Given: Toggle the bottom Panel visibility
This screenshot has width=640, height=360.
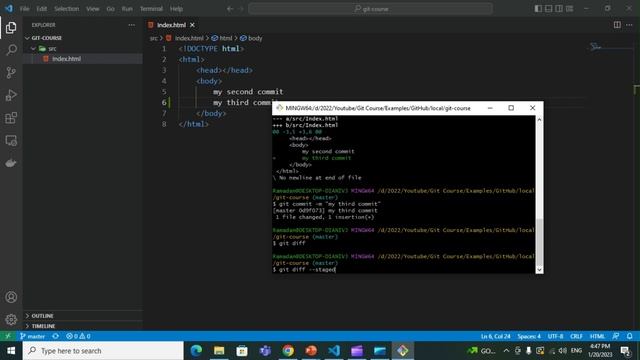Looking at the screenshot, I should (549, 9).
